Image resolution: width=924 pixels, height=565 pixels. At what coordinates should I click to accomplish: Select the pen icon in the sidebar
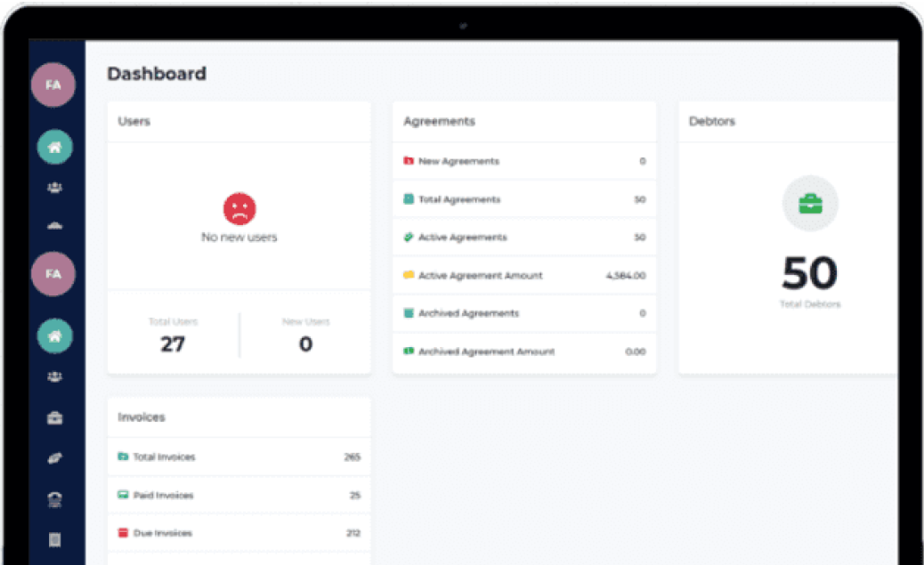pyautogui.click(x=54, y=456)
